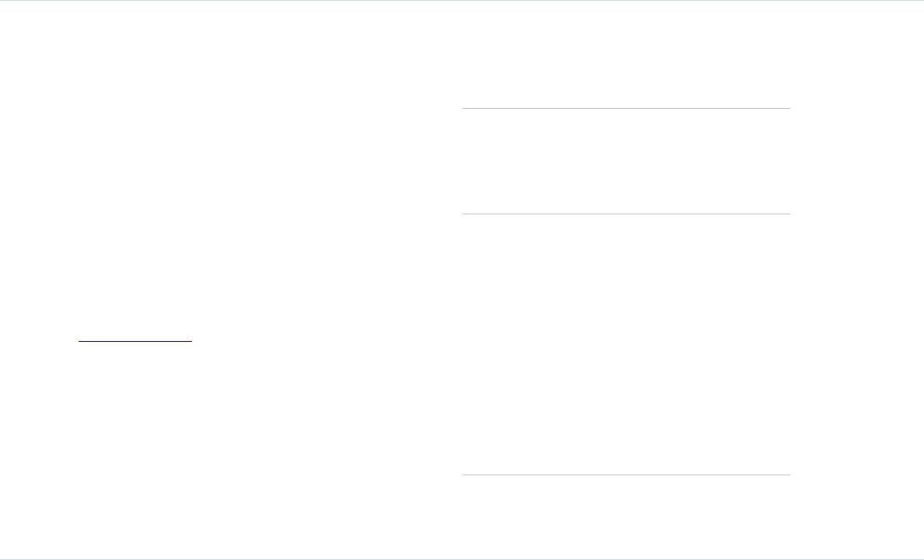Click the thin blue border at page bottom
The width and height of the screenshot is (924, 560).
coord(462,558)
